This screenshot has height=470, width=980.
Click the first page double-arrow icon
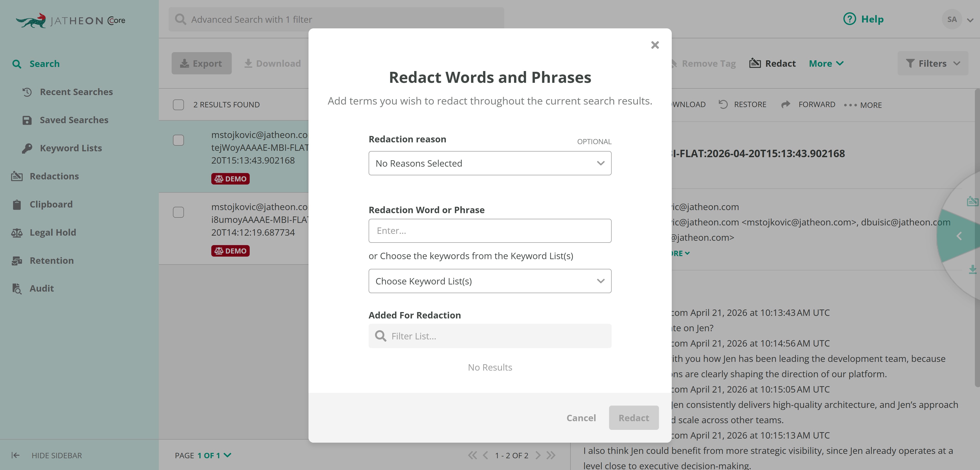point(472,455)
